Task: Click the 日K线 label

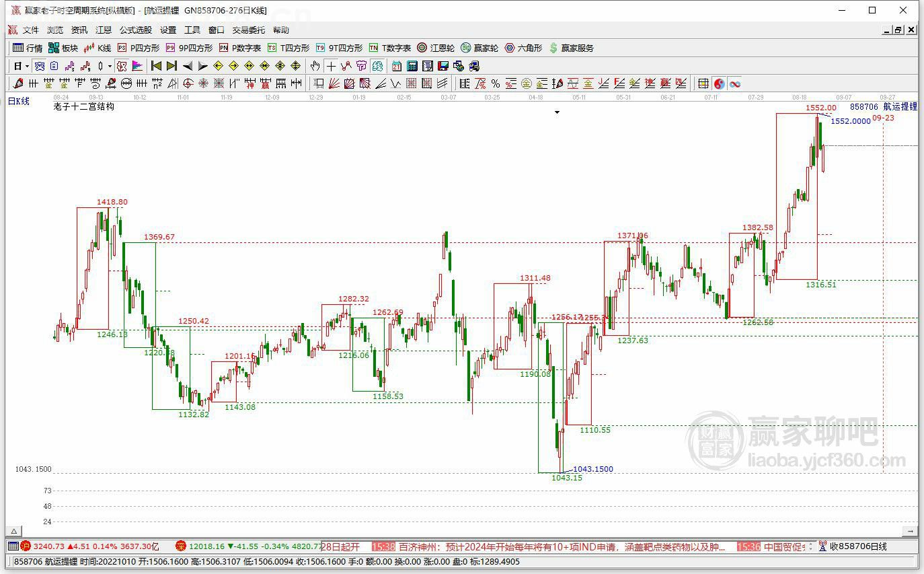Action: point(19,101)
